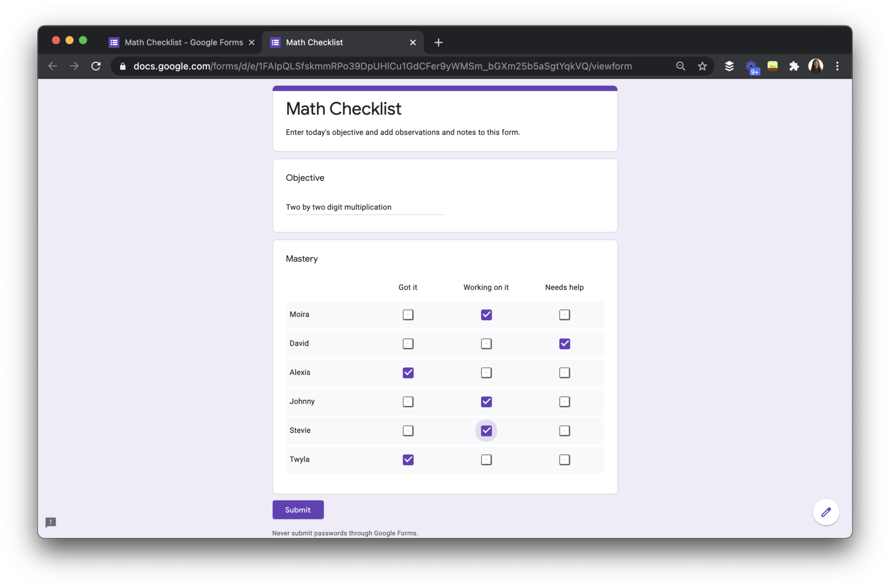Close the active Math Checklist tab
Screen dimensions: 890x588
pos(413,43)
